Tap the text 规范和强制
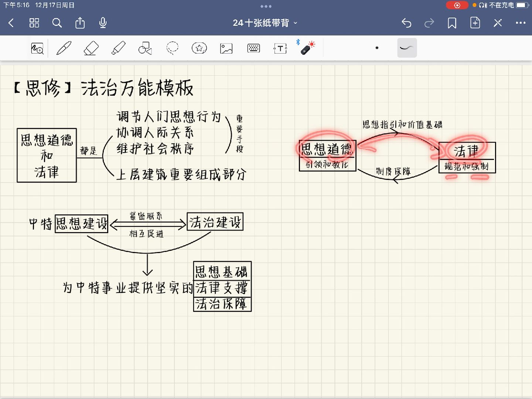Viewport: 532px width, 399px height. click(x=467, y=166)
